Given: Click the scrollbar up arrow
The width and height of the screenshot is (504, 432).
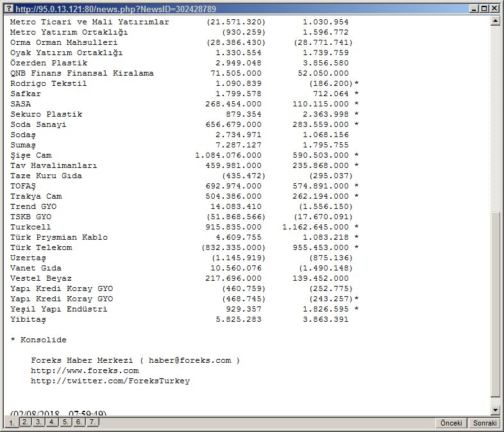Looking at the screenshot, I should click(495, 21).
